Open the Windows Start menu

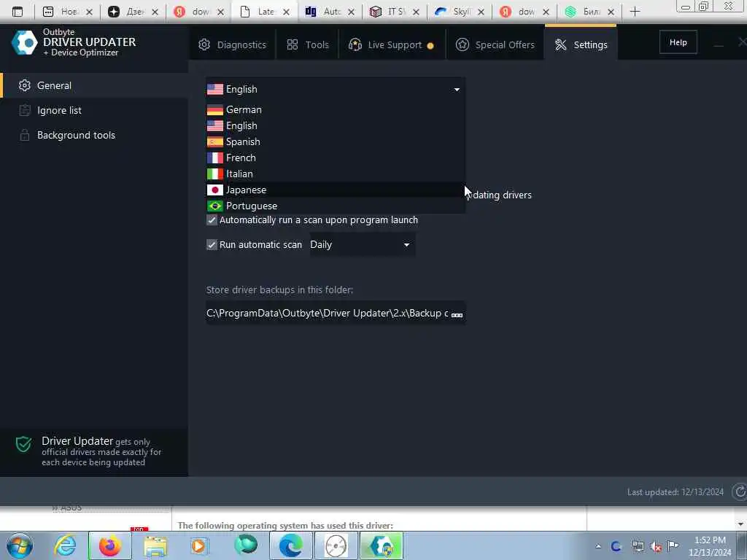[x=20, y=545]
